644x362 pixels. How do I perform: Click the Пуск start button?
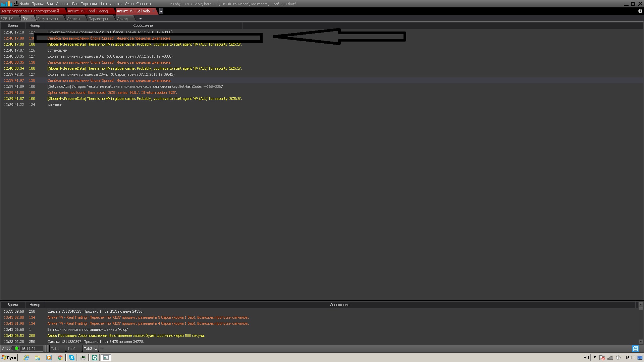[9, 358]
